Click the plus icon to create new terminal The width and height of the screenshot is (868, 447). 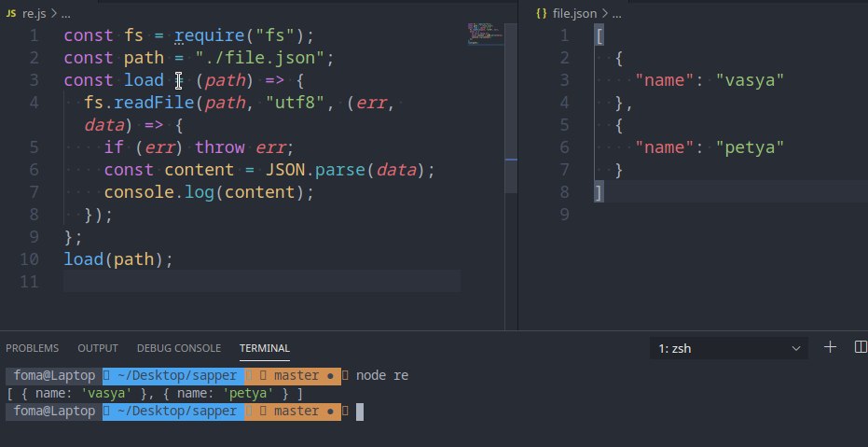[830, 347]
